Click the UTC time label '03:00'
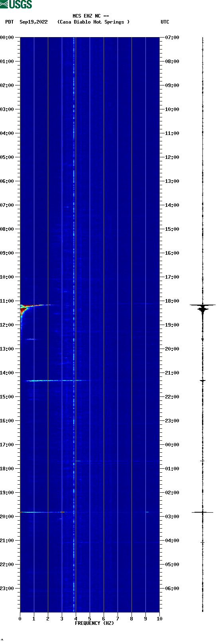This screenshot has height=644, width=220. 172,517
